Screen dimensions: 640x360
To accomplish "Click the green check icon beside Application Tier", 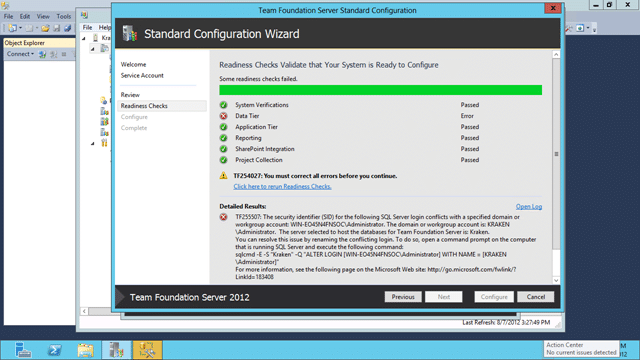I will click(223, 127).
